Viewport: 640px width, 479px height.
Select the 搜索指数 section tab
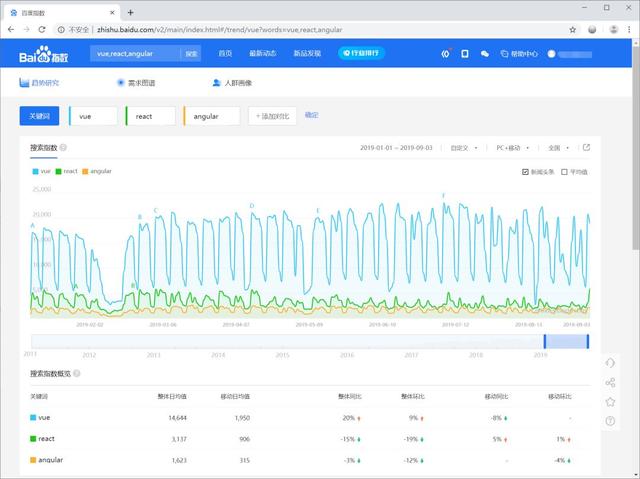[43, 148]
